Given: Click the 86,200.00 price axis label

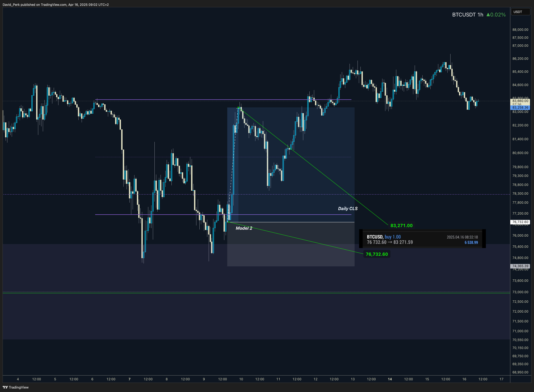Looking at the screenshot, I should tap(520, 59).
